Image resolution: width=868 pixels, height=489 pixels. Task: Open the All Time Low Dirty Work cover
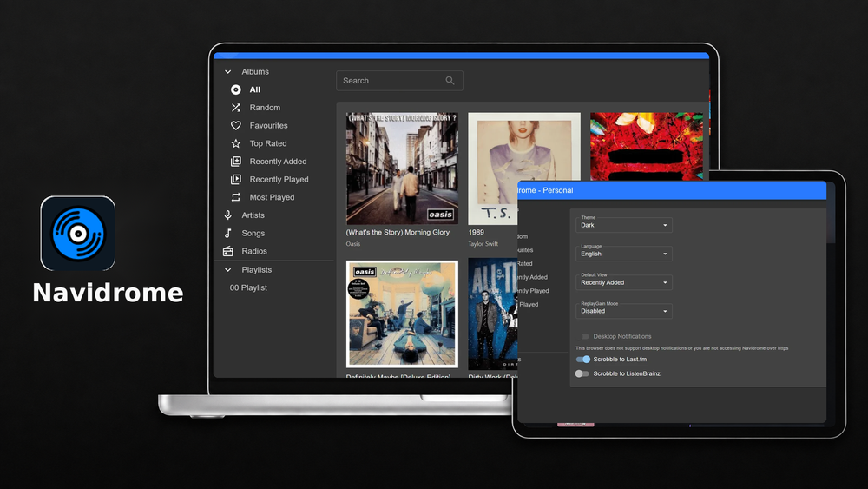tap(493, 314)
